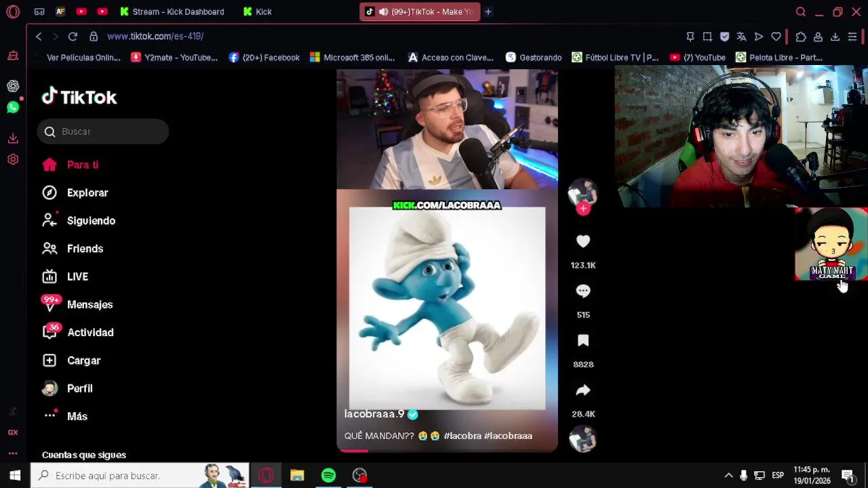This screenshot has height=488, width=868.
Task: Open Explorar in TikTok sidebar
Action: click(x=75, y=192)
